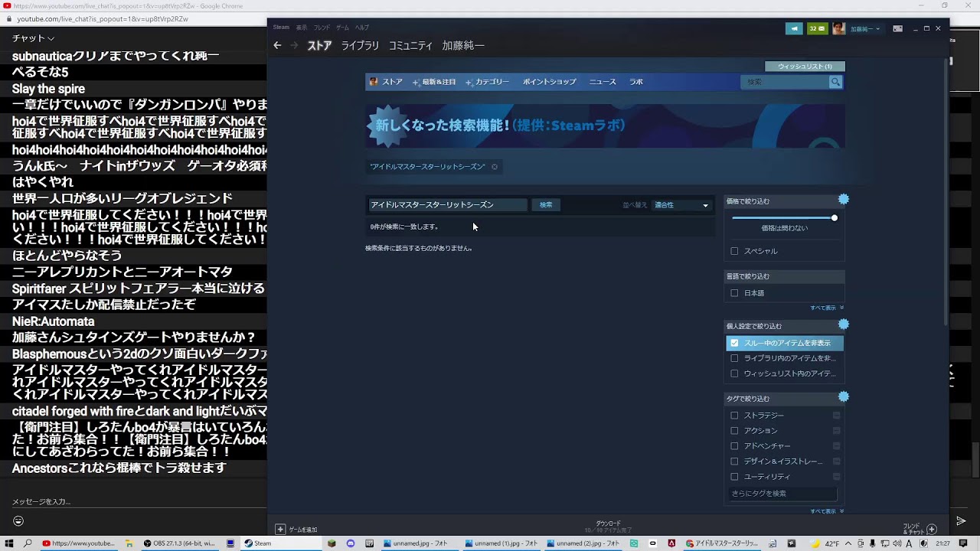Switch to the コミュニティ tab
980x551 pixels.
coord(410,46)
